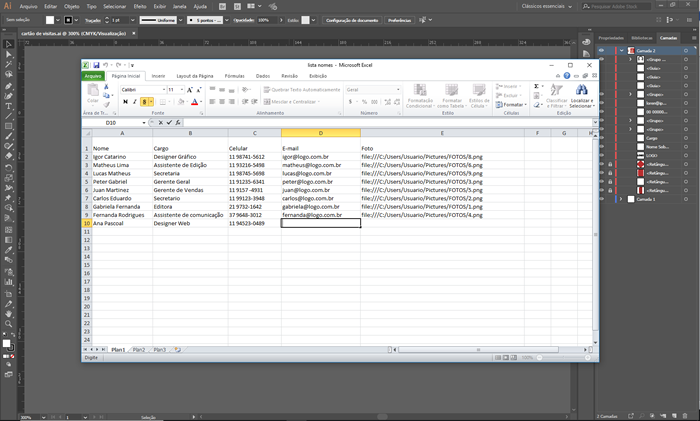Toggle the lock on the last Retângulo item
Screen dimensions: 700x421
point(610,191)
